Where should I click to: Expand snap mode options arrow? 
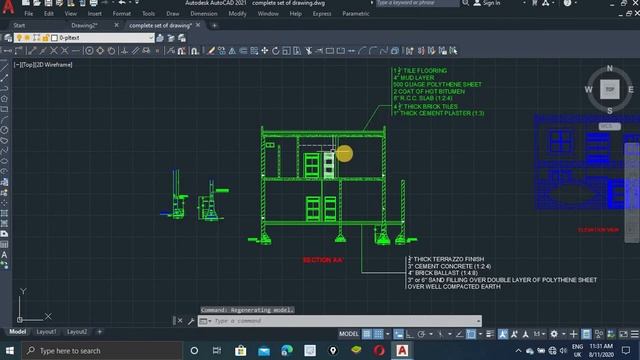point(387,334)
